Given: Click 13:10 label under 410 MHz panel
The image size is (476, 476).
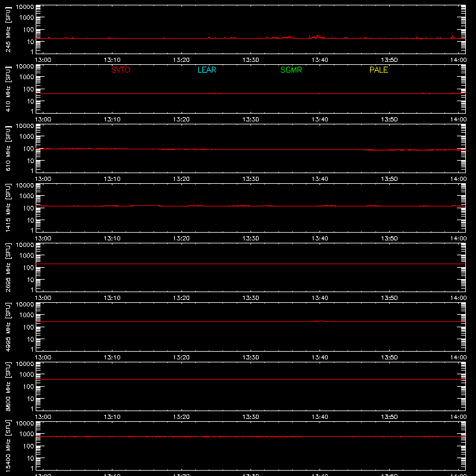Looking at the screenshot, I should point(112,120).
